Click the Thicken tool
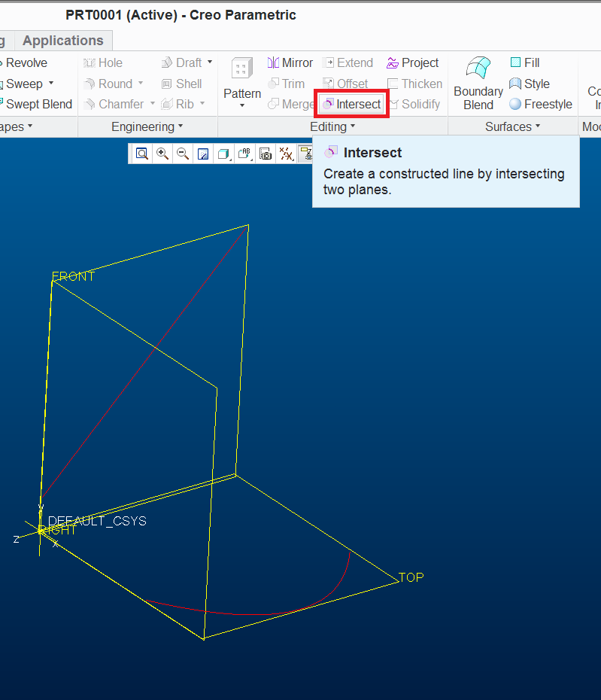This screenshot has height=700, width=601. pyautogui.click(x=414, y=84)
